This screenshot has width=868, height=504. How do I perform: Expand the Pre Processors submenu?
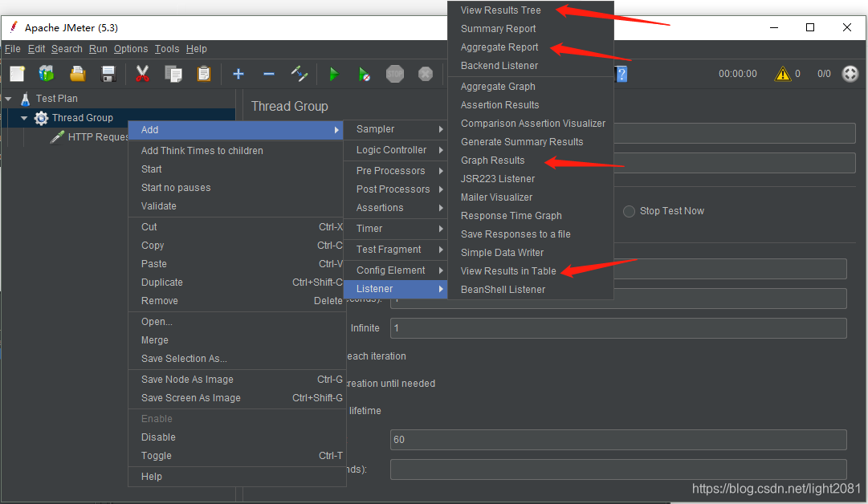395,171
